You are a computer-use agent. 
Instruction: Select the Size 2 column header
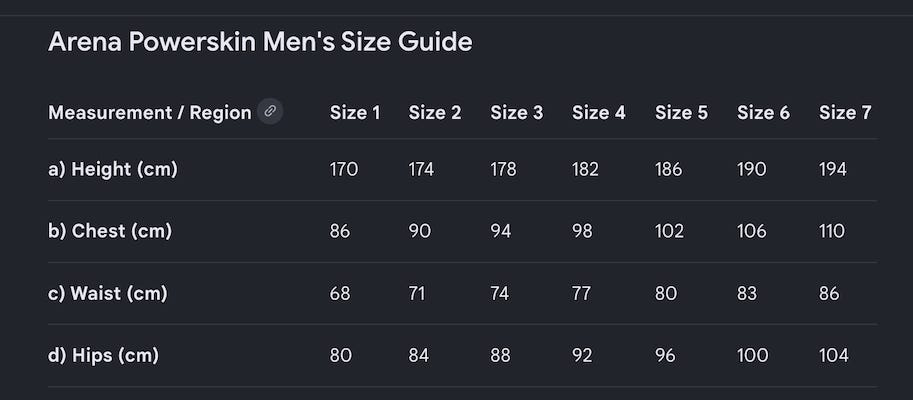click(x=435, y=112)
